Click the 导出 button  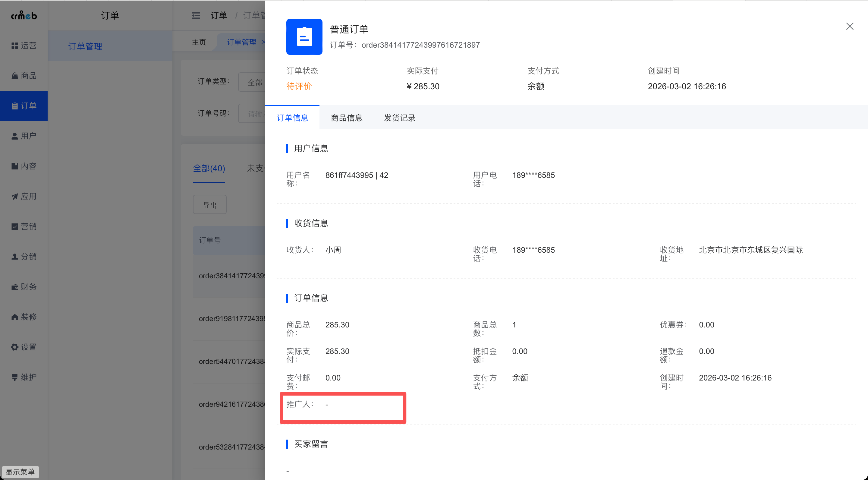pos(209,205)
